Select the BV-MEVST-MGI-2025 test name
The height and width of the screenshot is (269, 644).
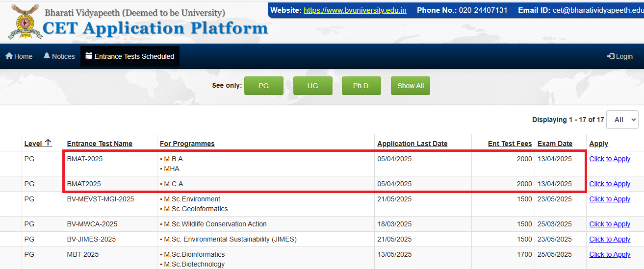(x=101, y=199)
